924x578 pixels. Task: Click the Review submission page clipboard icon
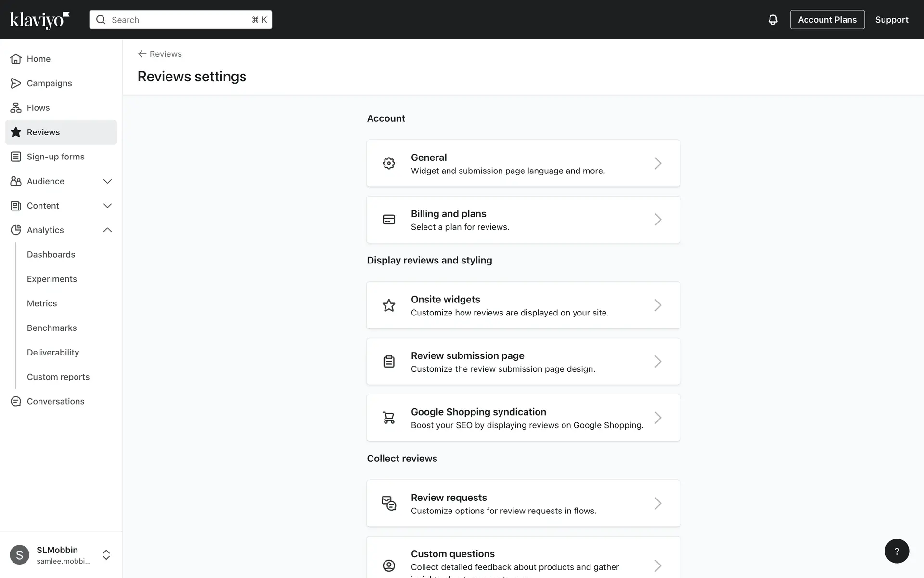(389, 362)
